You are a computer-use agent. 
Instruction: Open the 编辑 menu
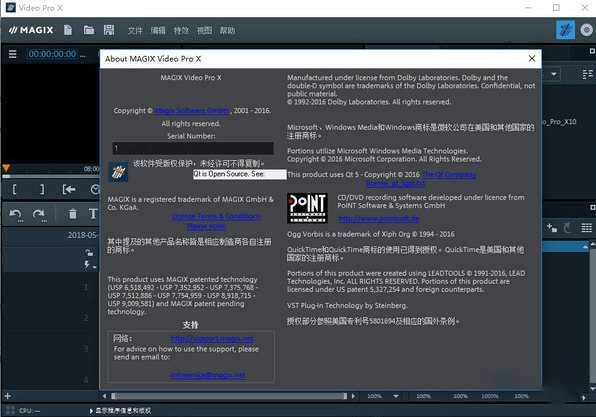[x=158, y=30]
